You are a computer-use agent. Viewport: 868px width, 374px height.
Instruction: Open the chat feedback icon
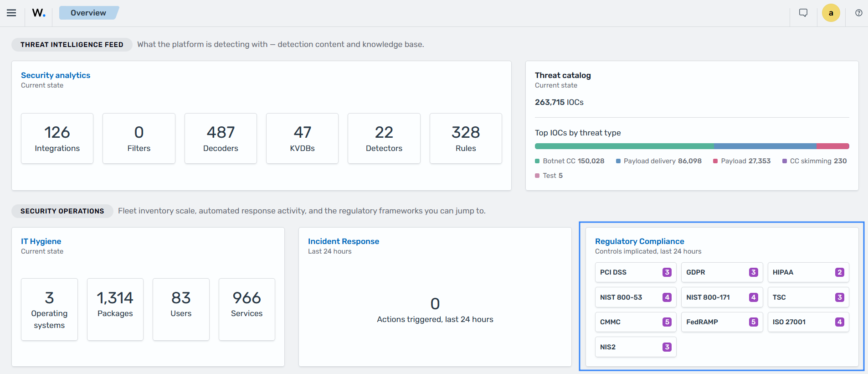click(803, 13)
